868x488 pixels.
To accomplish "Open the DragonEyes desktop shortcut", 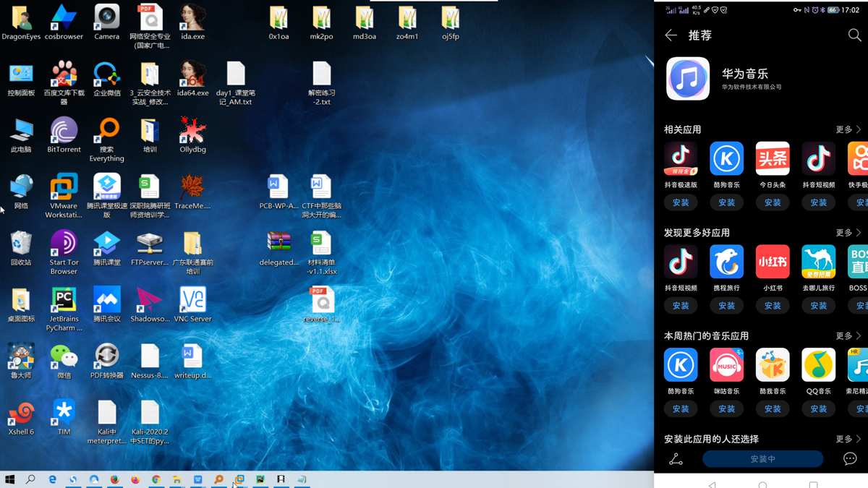I will (21, 22).
